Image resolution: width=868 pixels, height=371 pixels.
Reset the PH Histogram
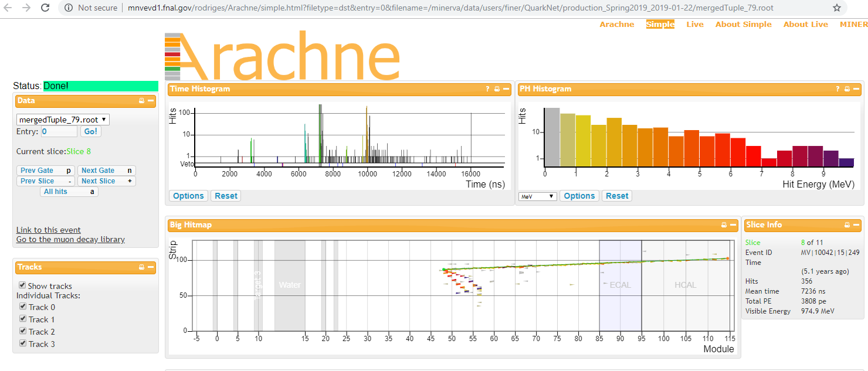(617, 196)
